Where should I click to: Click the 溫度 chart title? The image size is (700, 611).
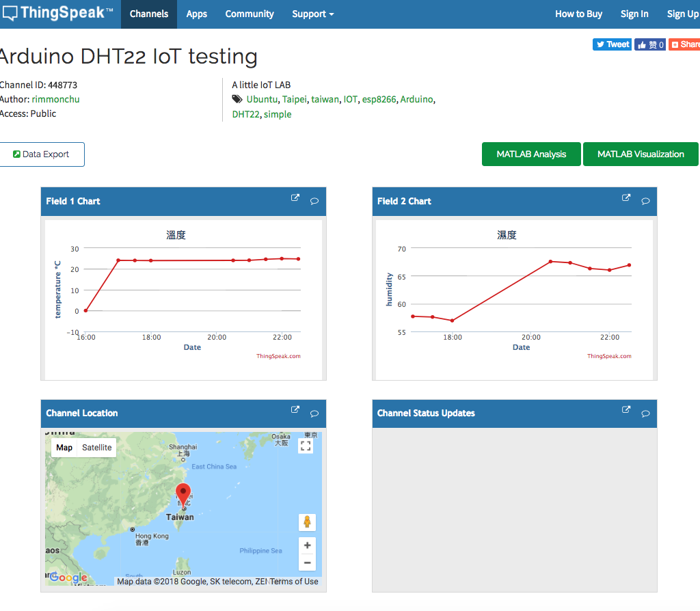176,235
